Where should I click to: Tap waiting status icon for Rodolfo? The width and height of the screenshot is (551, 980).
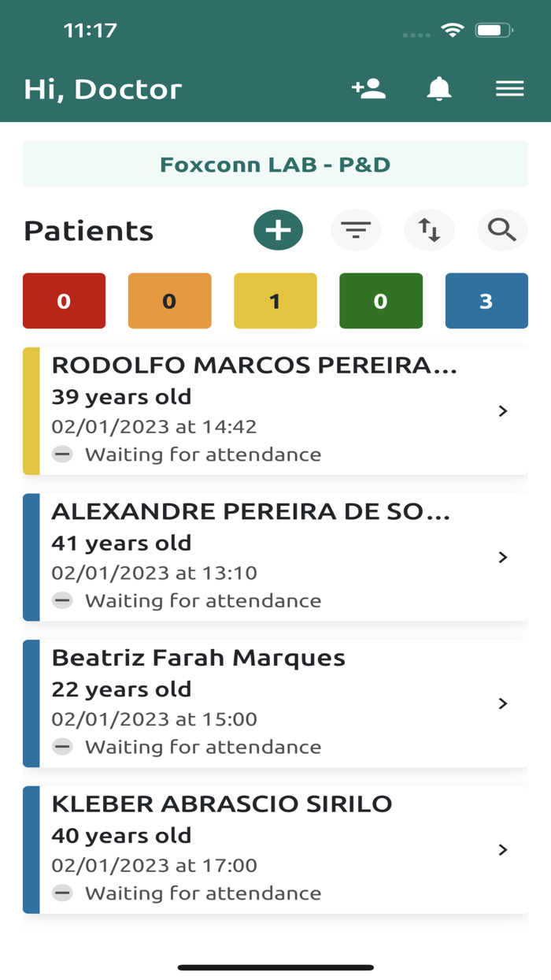pos(62,455)
